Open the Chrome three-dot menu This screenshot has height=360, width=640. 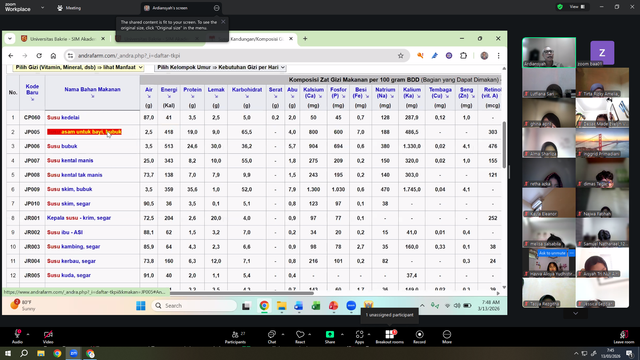click(498, 56)
